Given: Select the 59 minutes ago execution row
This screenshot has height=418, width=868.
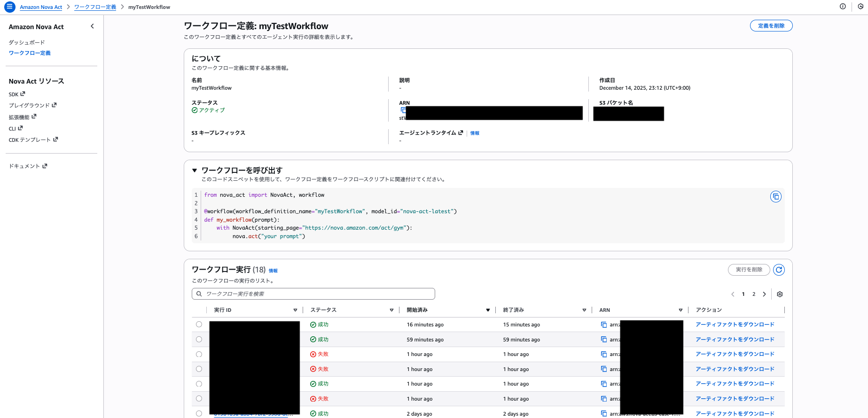Looking at the screenshot, I should [199, 340].
